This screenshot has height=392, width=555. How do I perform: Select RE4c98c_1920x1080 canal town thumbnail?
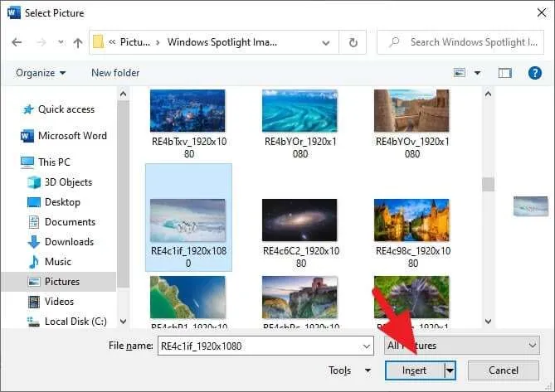pos(411,220)
